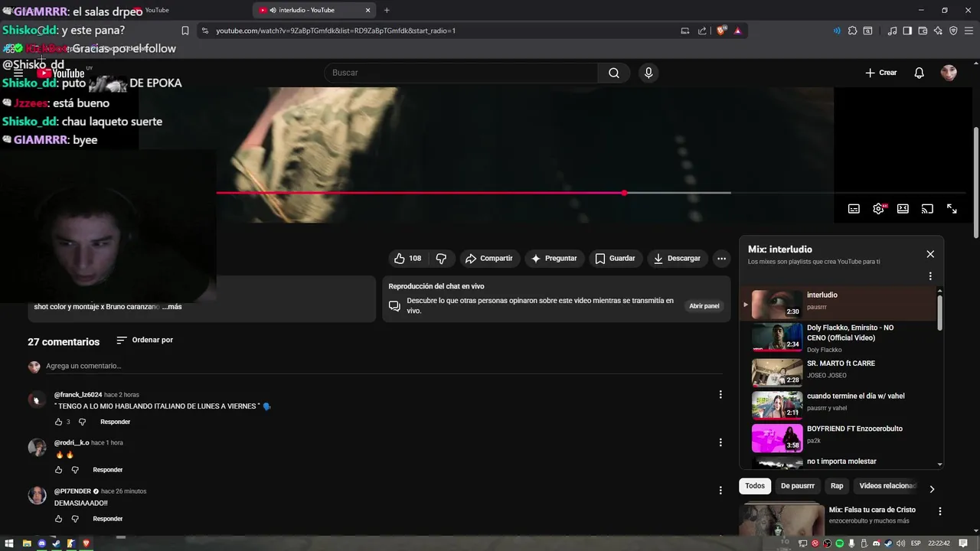Open YouTube notifications bell
The height and width of the screenshot is (551, 980).
[x=919, y=73]
